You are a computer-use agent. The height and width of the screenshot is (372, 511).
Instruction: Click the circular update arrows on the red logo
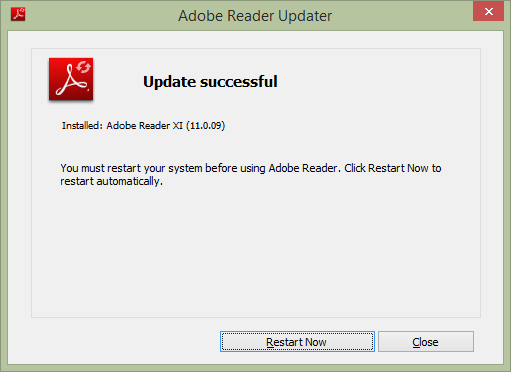(x=83, y=67)
